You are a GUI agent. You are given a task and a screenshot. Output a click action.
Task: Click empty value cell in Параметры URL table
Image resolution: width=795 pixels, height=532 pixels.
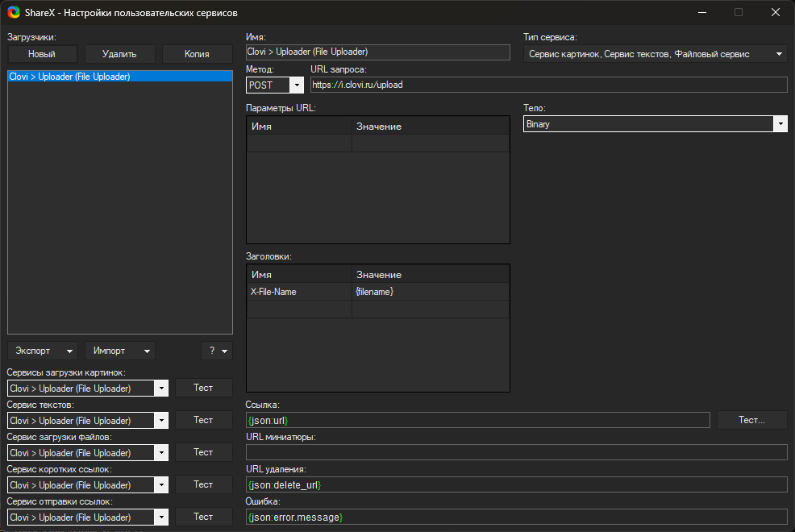click(x=431, y=143)
